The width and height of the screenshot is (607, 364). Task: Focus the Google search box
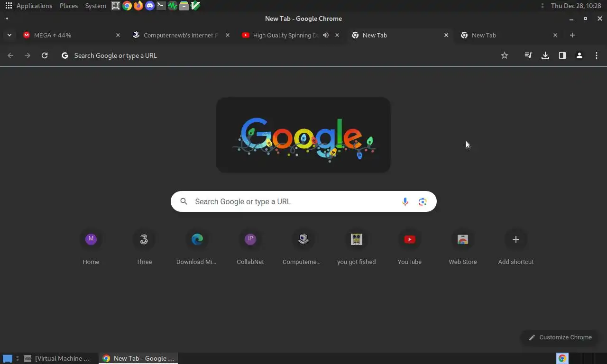click(x=303, y=201)
